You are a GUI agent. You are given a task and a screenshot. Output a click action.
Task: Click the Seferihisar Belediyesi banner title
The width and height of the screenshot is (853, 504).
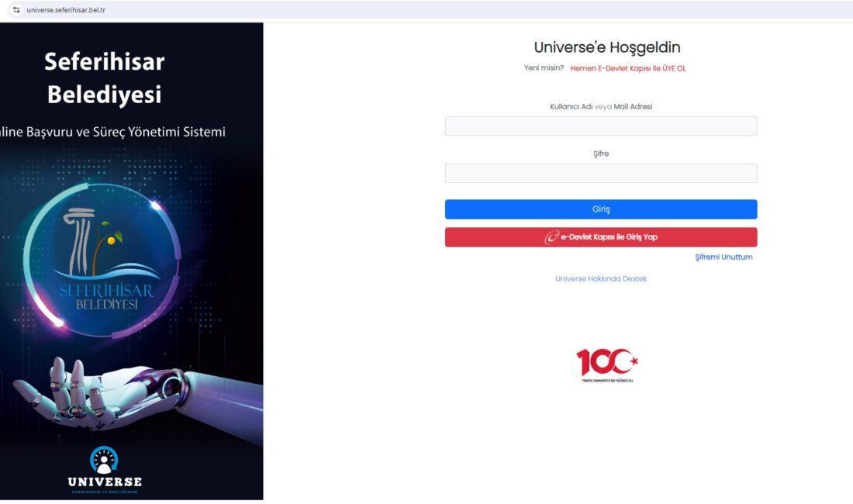[x=105, y=78]
